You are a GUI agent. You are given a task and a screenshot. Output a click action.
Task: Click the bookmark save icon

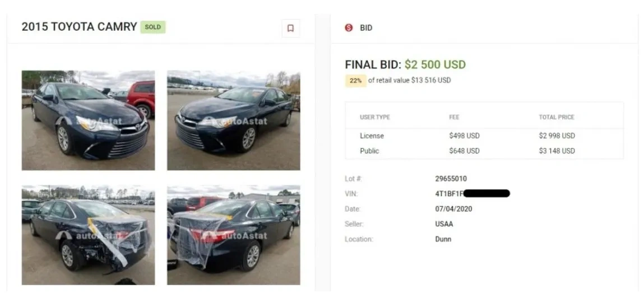[x=290, y=28]
